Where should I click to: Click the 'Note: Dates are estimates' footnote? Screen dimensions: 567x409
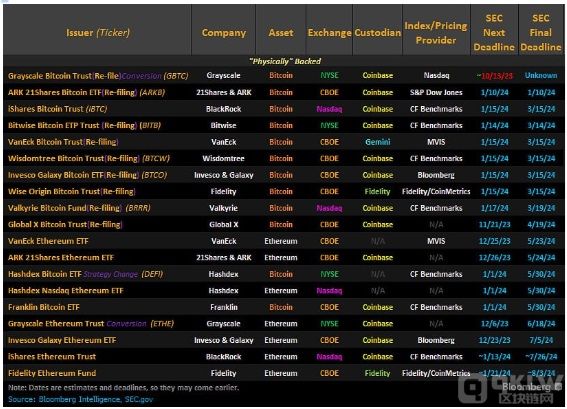(x=123, y=388)
